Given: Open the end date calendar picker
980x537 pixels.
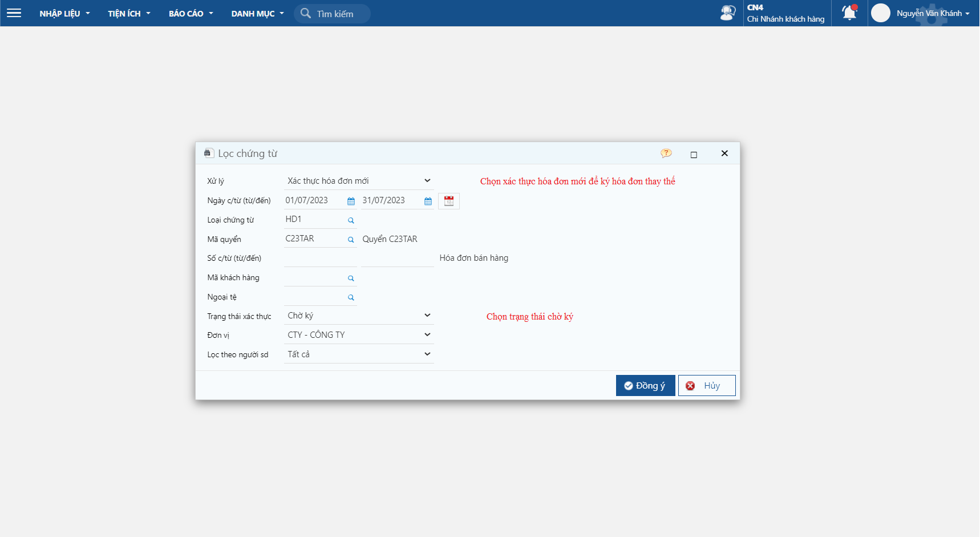Looking at the screenshot, I should [x=428, y=201].
